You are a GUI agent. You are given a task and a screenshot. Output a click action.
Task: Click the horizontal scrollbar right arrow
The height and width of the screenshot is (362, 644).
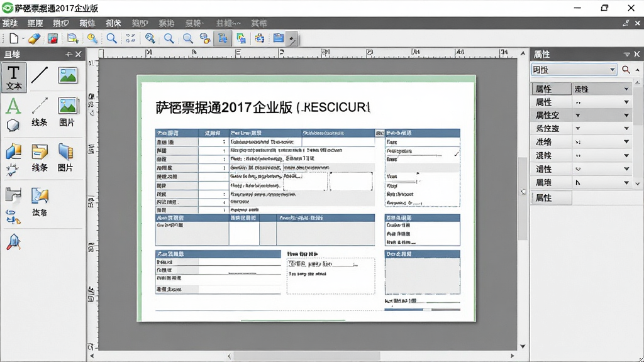coord(512,356)
